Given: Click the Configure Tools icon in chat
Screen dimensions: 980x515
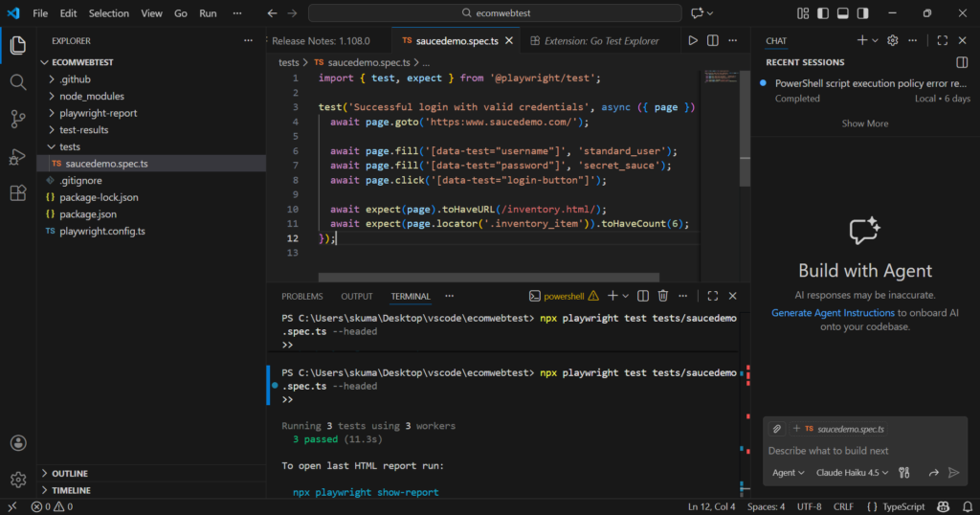Looking at the screenshot, I should pyautogui.click(x=903, y=472).
